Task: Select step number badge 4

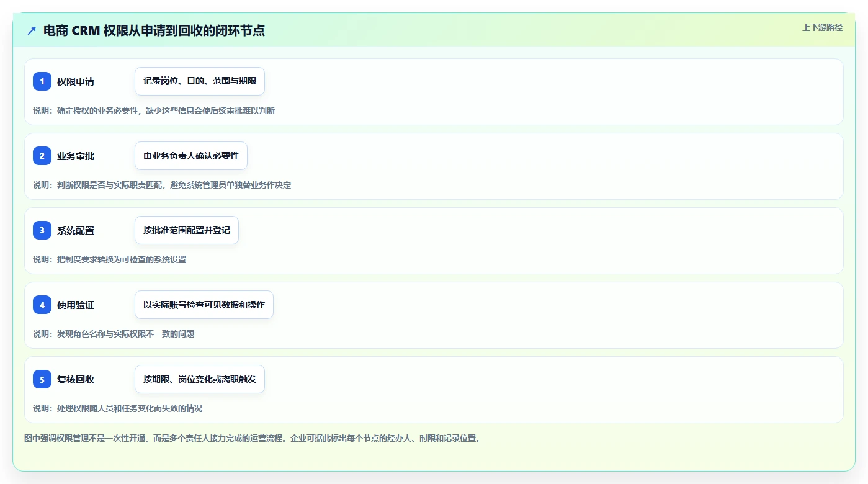Action: click(42, 305)
